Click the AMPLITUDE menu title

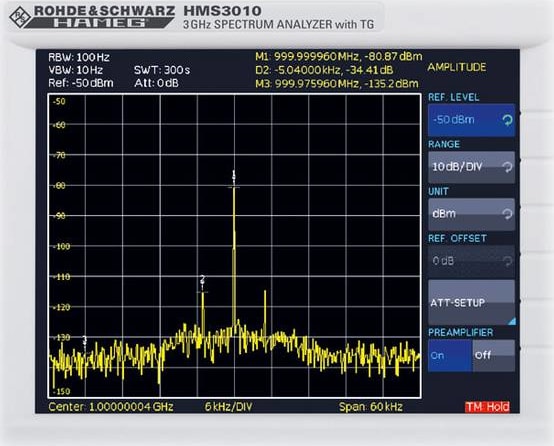457,67
